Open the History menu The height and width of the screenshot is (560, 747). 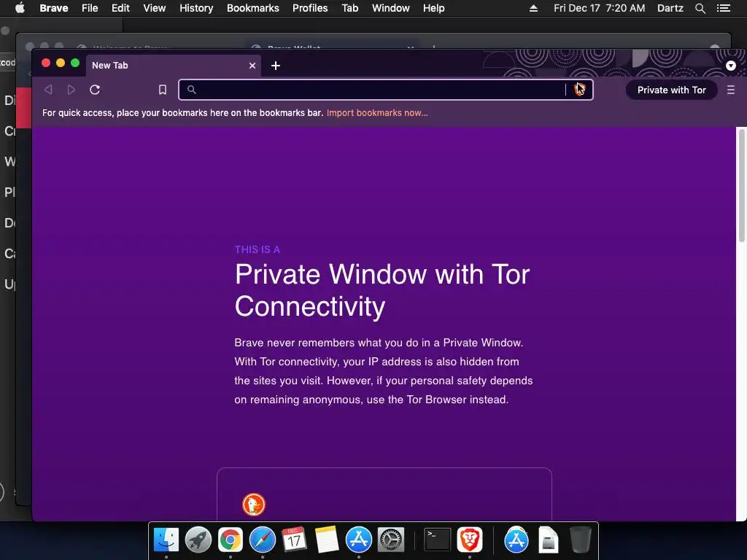[x=196, y=8]
